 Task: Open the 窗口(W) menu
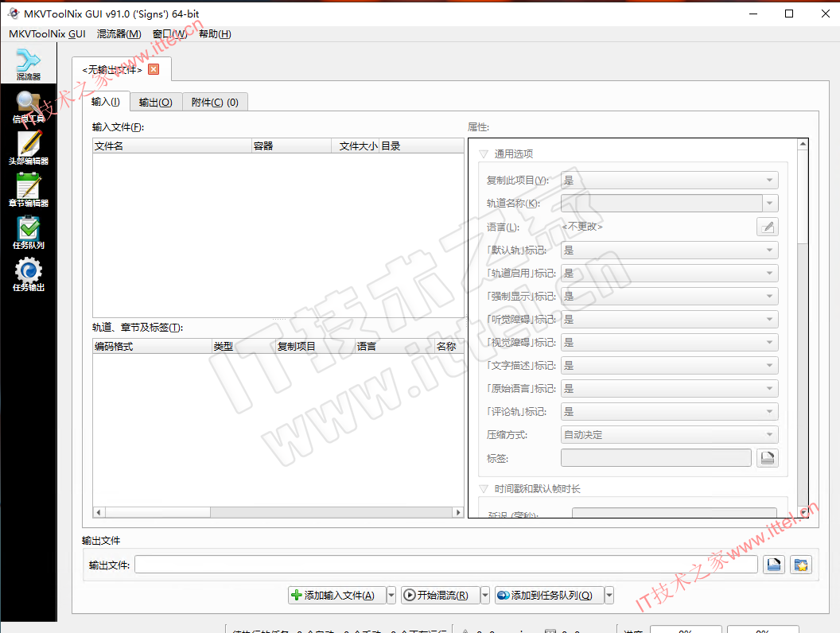tap(169, 33)
